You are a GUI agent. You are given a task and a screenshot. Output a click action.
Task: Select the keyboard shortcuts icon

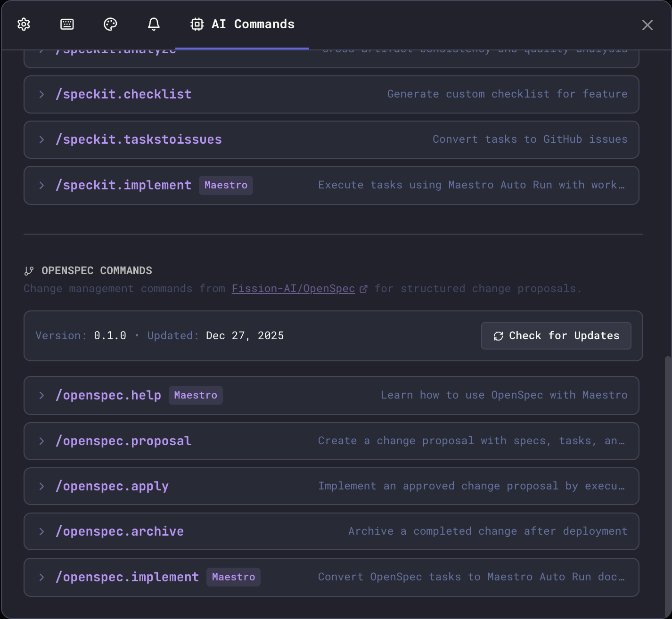(x=67, y=24)
